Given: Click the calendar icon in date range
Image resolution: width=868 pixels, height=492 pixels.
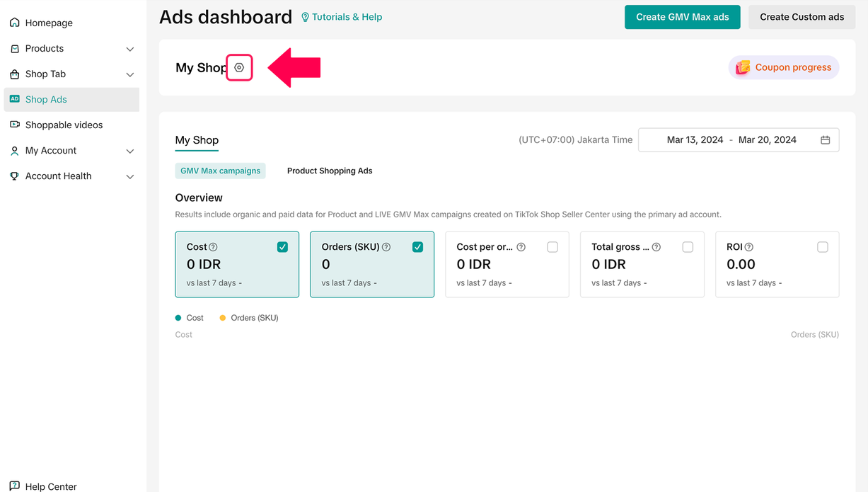Looking at the screenshot, I should [825, 140].
